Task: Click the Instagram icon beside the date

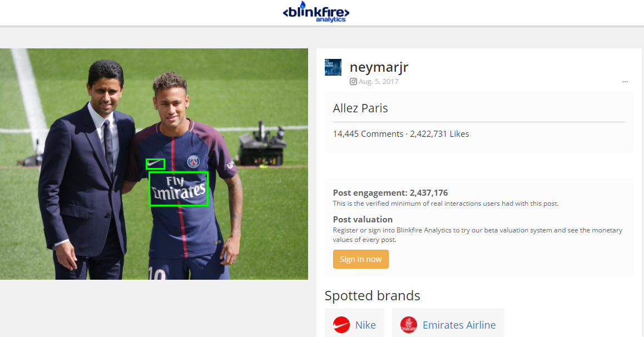Action: 353,82
